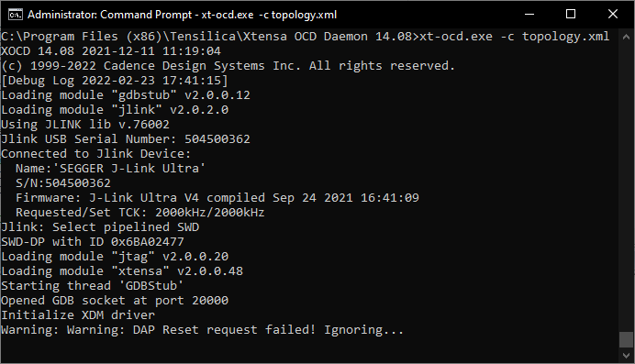Click the 'Loading module "xtensa"' line
The width and height of the screenshot is (635, 364).
pyautogui.click(x=122, y=271)
